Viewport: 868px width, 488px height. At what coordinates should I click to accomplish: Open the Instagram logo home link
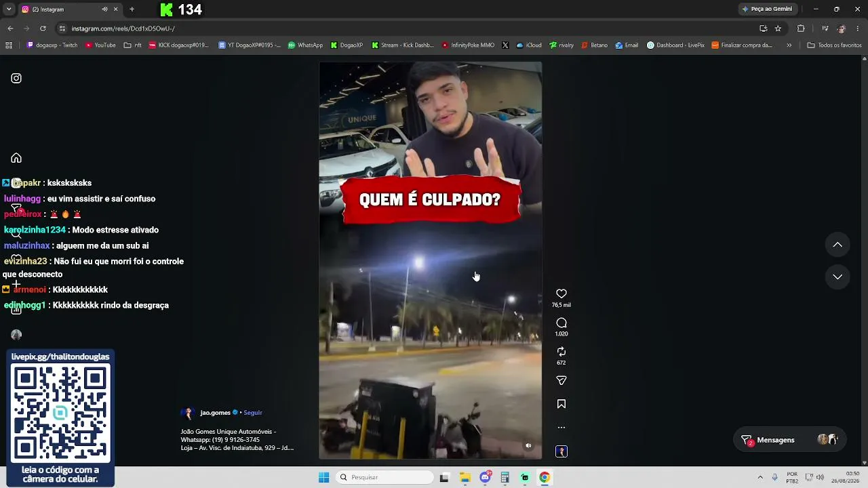point(16,78)
